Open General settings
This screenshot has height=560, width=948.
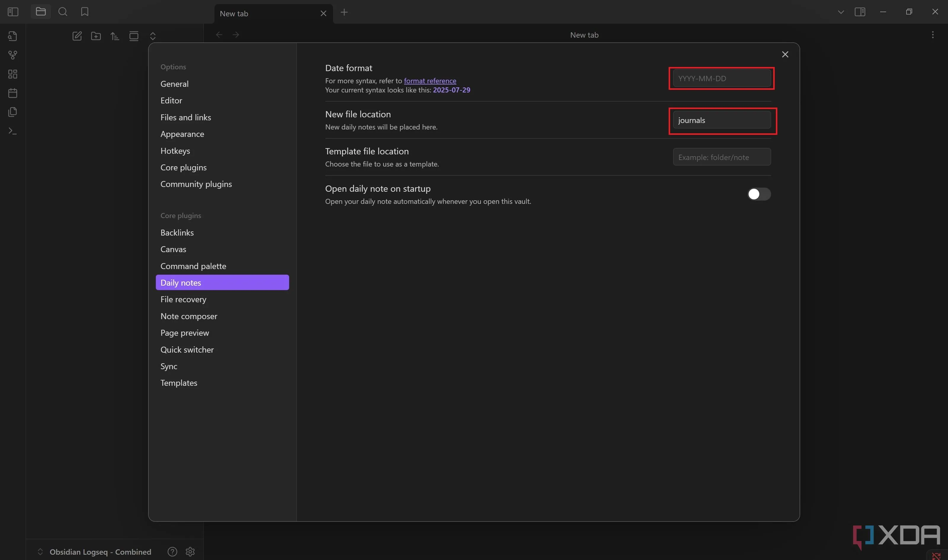222,84
